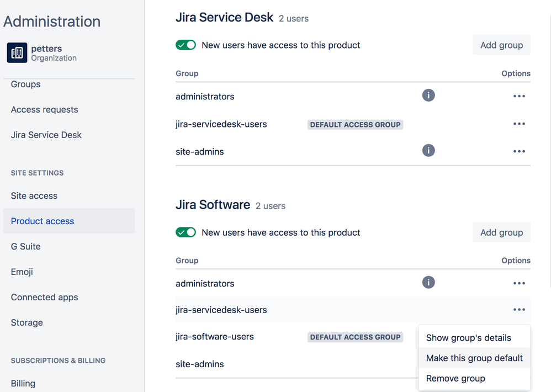Select Make this group default

coord(474,358)
